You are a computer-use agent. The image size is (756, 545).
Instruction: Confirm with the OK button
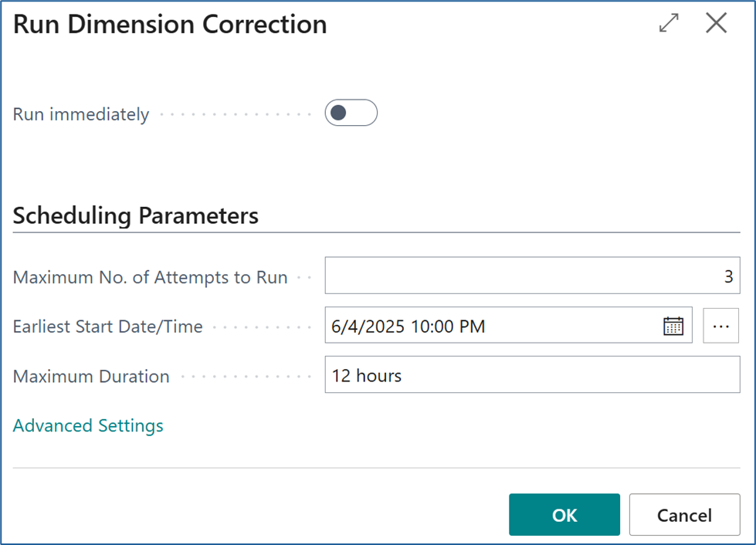564,515
